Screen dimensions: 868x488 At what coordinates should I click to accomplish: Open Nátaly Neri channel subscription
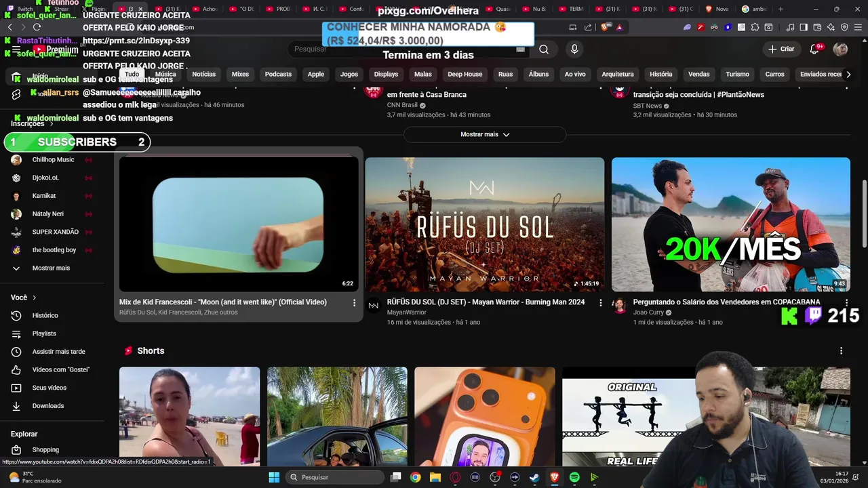(x=47, y=213)
